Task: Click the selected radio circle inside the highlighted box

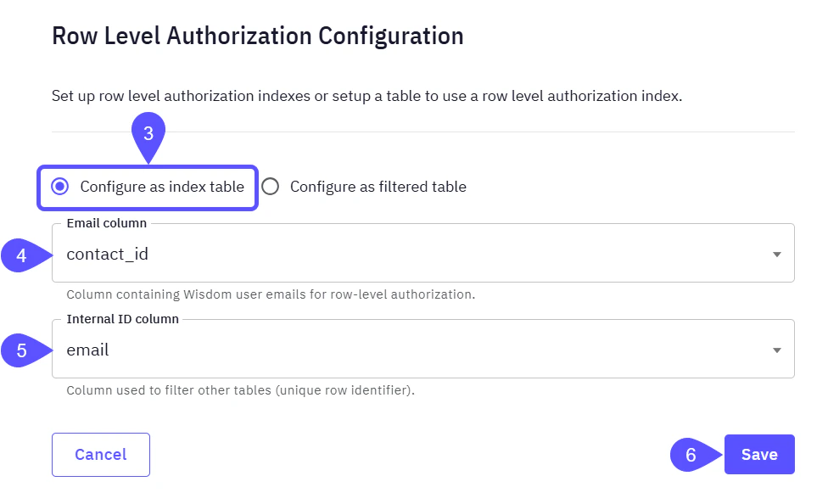Action: point(59,187)
